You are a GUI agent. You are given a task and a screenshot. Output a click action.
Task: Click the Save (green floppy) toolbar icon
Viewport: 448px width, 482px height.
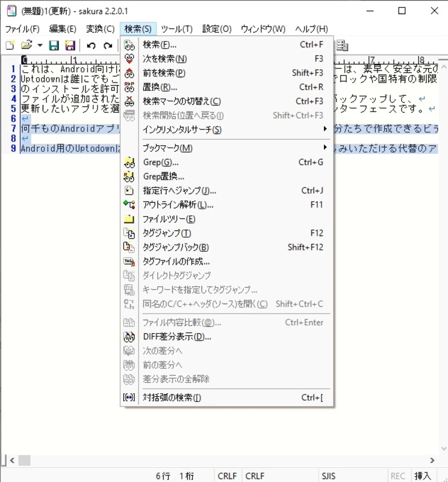coord(54,46)
